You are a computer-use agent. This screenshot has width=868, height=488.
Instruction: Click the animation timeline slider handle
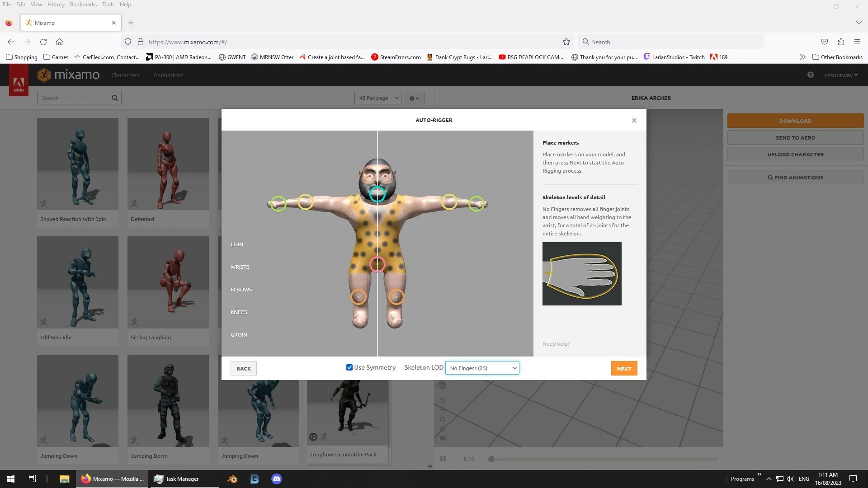491,459
